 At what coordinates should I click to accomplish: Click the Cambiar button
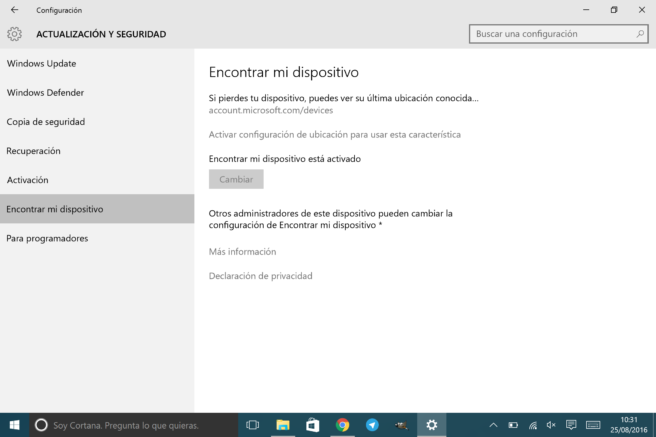click(x=236, y=179)
